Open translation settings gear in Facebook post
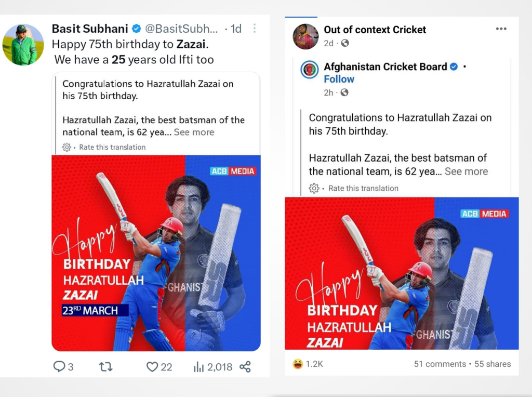 tap(314, 188)
